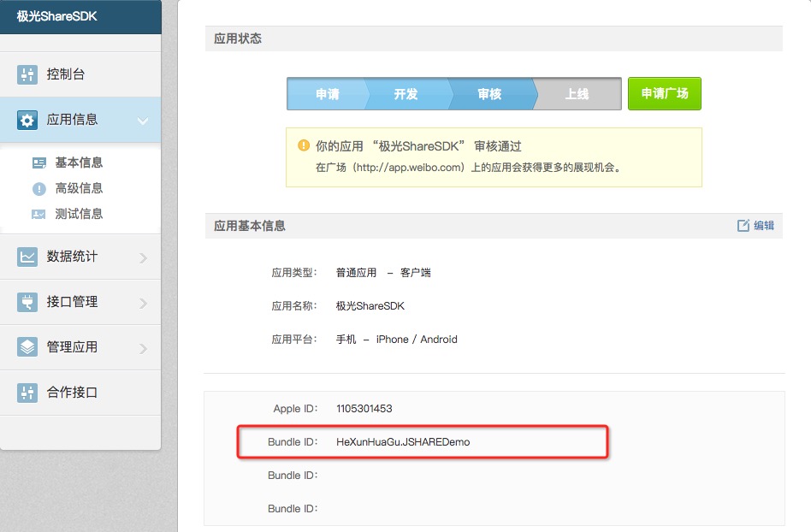The height and width of the screenshot is (532, 811).
Task: Click the 编辑 pencil icon
Action: [x=743, y=226]
